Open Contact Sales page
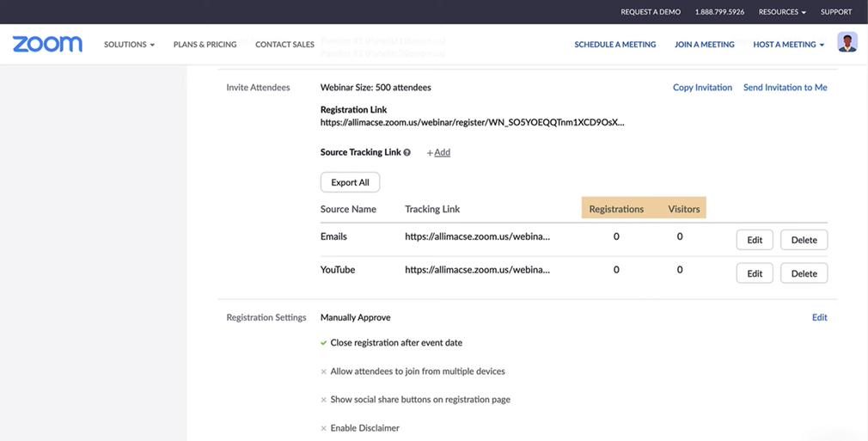Screen dimensions: 868x441 coord(284,45)
